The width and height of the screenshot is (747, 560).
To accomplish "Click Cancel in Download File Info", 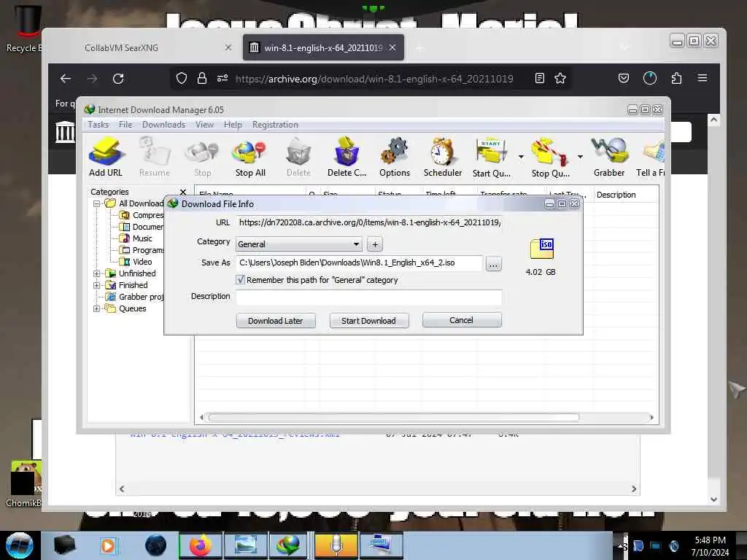I will click(462, 320).
